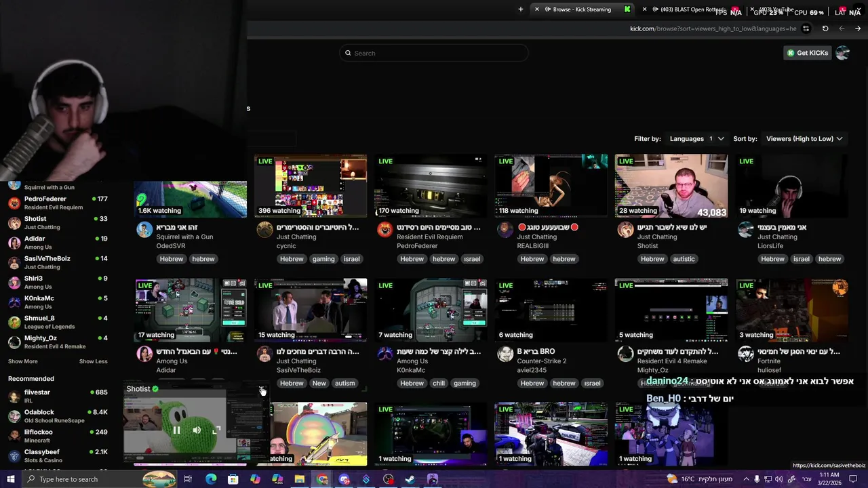Switch to the Browse - Kick Streaming tab
Screen dimensions: 868x488
(x=582, y=9)
